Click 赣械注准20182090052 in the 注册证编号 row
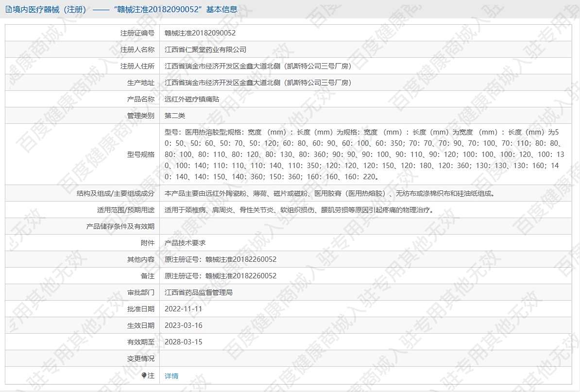The image size is (580, 392). pos(200,33)
